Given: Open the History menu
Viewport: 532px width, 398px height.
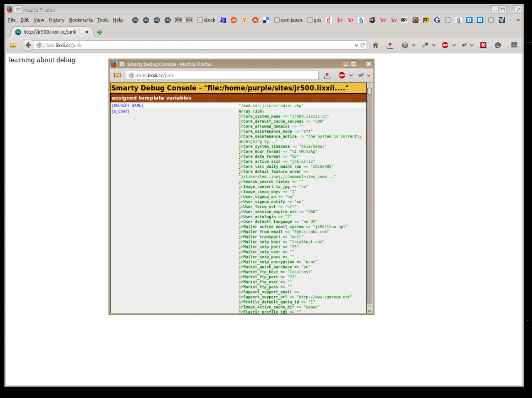Looking at the screenshot, I should point(57,20).
